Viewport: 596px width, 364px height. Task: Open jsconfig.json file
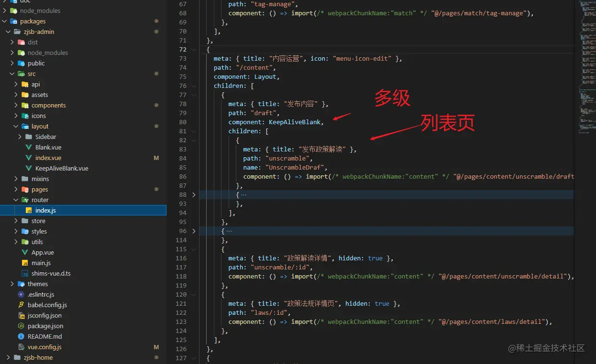(x=44, y=315)
